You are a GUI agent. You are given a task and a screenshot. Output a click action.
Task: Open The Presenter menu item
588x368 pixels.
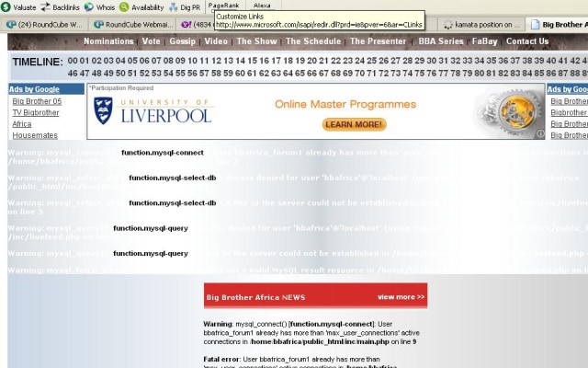(x=378, y=40)
